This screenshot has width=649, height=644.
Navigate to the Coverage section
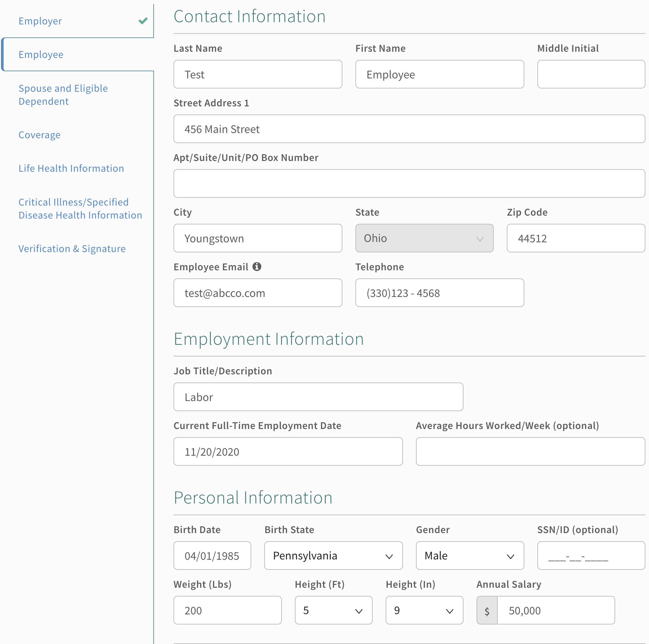[x=40, y=135]
